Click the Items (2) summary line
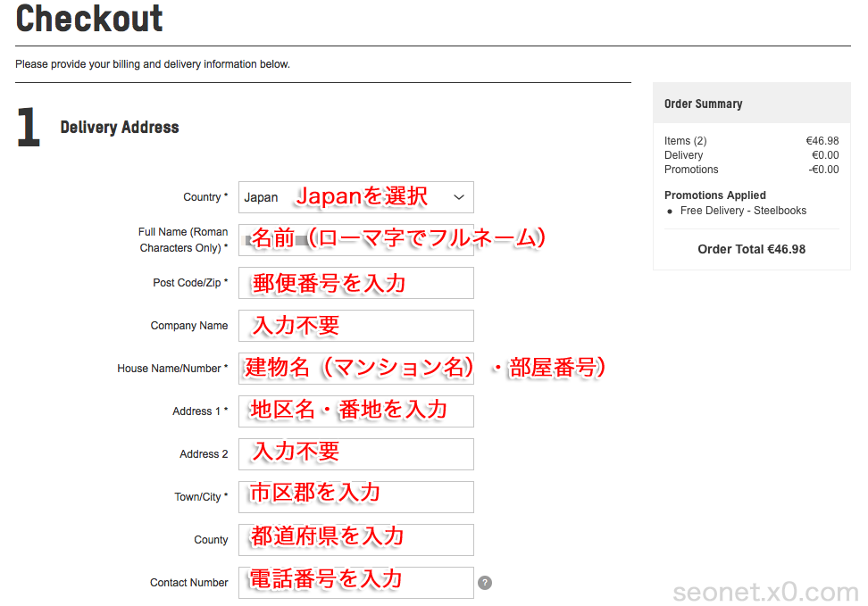 pyautogui.click(x=686, y=141)
